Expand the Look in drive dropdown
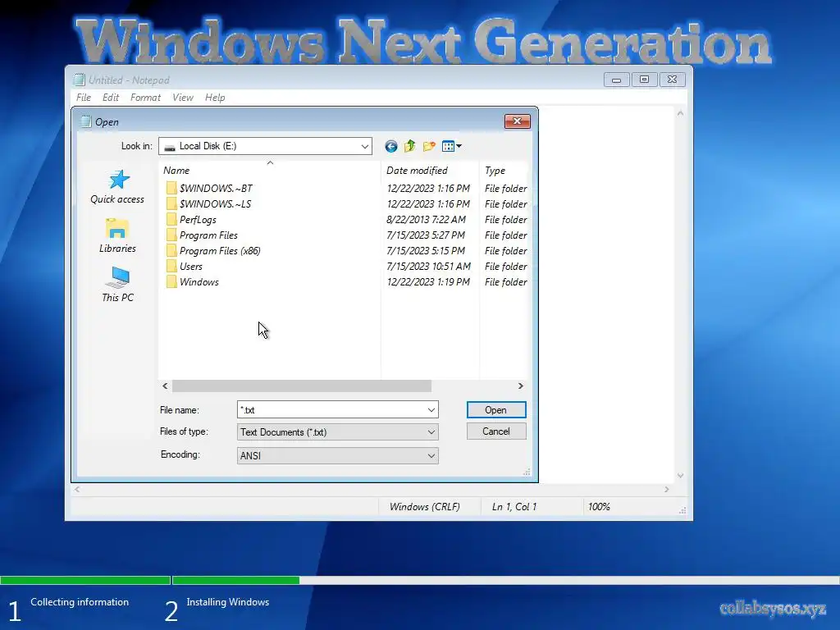 pos(365,146)
